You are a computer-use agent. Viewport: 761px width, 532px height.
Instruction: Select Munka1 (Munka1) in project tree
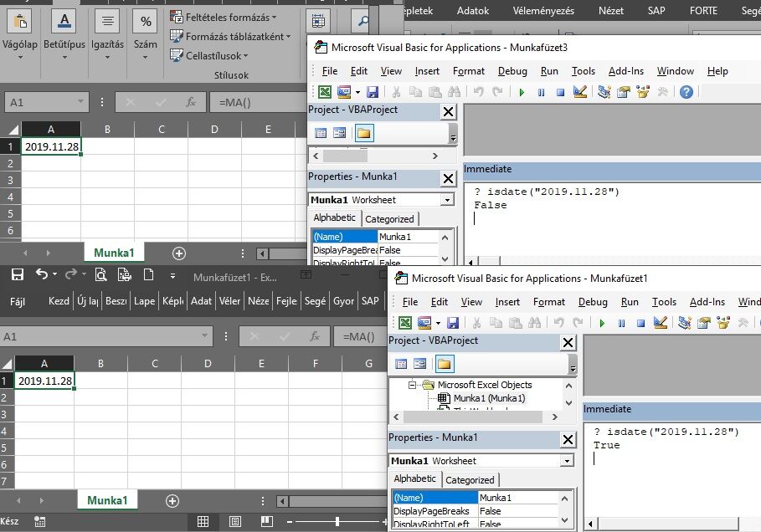tap(489, 399)
